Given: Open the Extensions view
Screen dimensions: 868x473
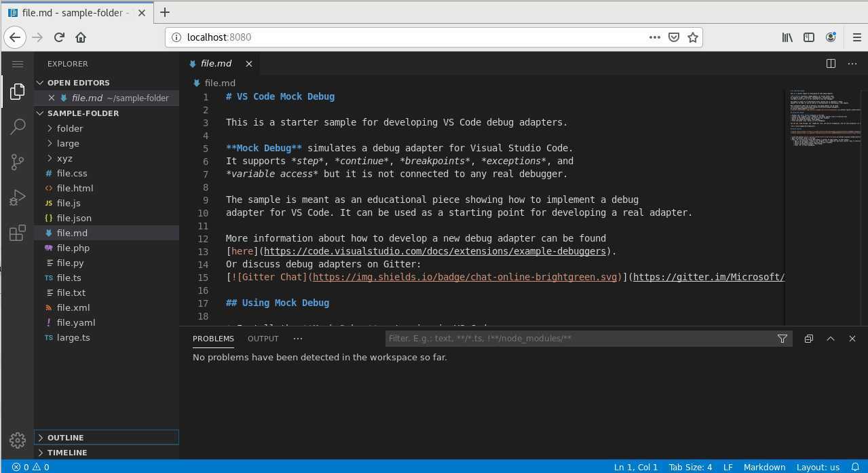Looking at the screenshot, I should click(x=18, y=233).
